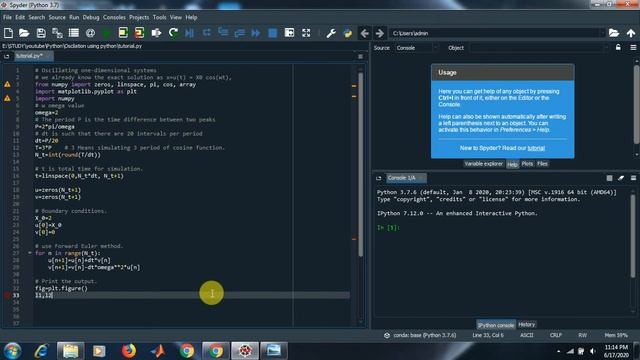Viewport: 640px width, 360px height.
Task: Open the Debug menu
Action: tap(91, 17)
